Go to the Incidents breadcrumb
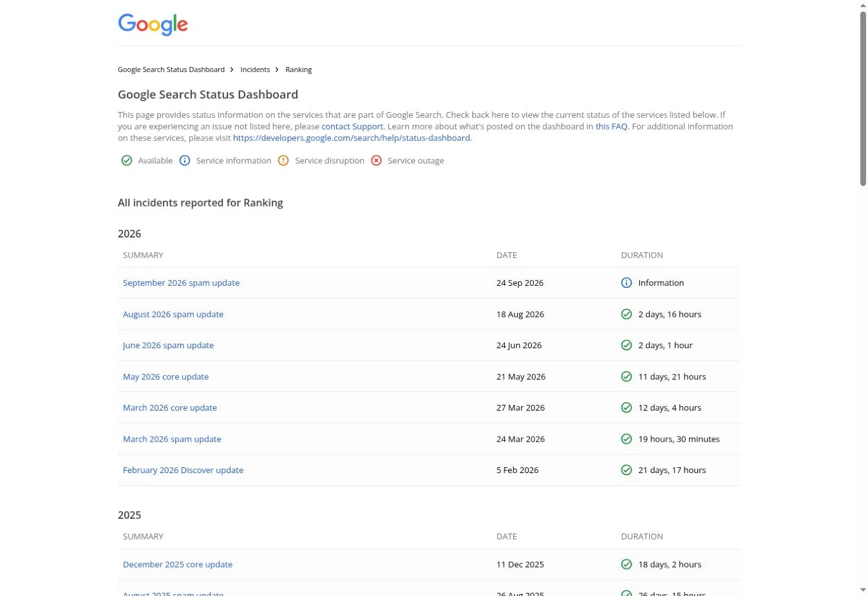The image size is (868, 596). click(x=255, y=70)
